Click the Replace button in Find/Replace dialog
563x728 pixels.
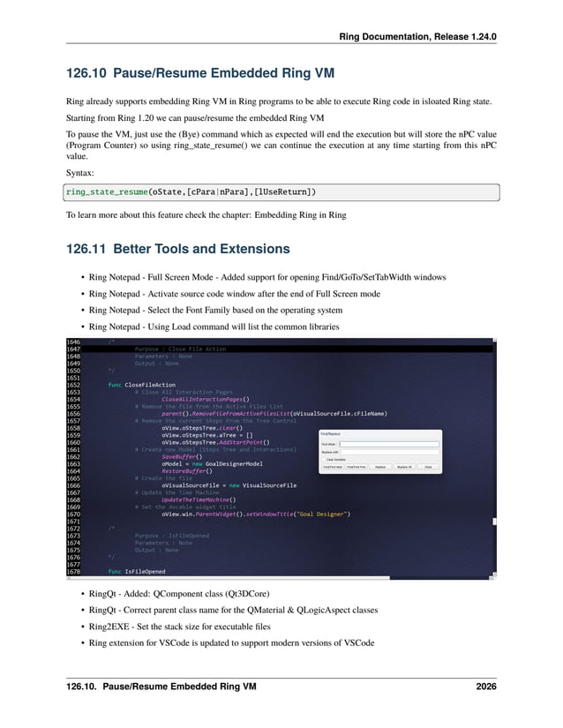click(380, 467)
